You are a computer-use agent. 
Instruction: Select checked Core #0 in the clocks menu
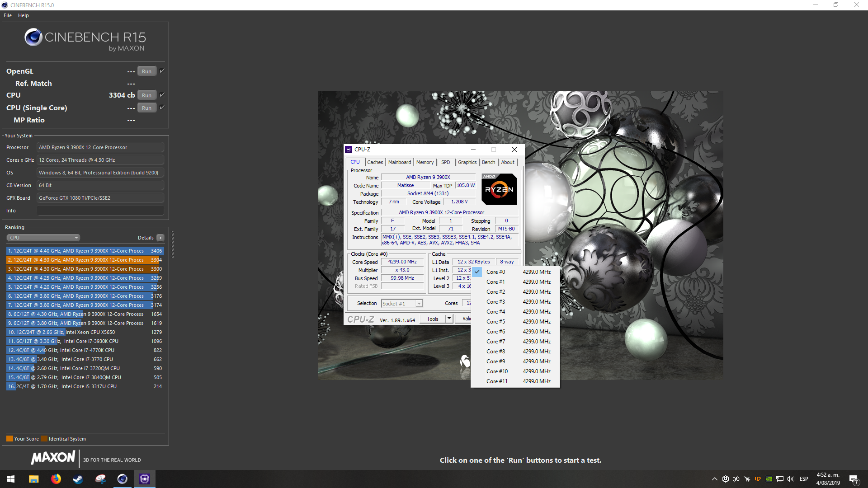515,272
